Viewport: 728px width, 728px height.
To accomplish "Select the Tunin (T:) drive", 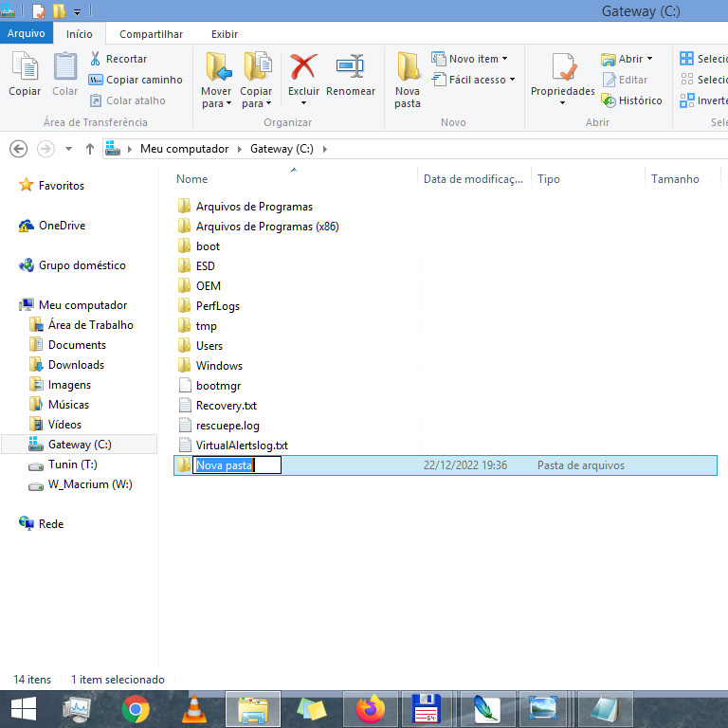I will pos(72,464).
